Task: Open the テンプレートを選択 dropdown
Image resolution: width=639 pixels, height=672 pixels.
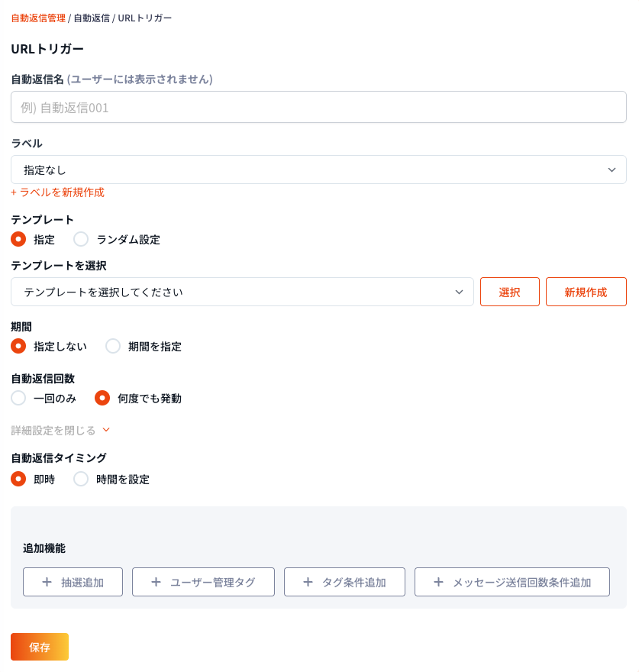Action: click(x=242, y=292)
